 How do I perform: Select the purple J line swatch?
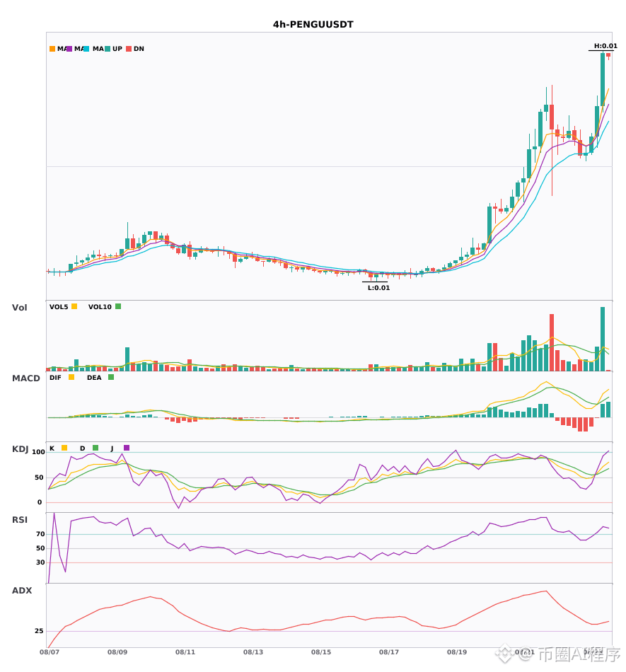point(127,448)
